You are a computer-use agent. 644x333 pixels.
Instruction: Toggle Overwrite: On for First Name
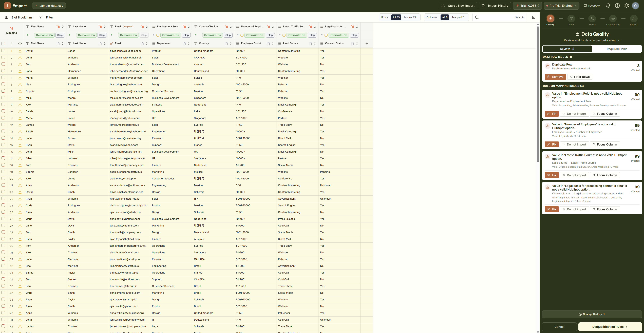tap(44, 35)
